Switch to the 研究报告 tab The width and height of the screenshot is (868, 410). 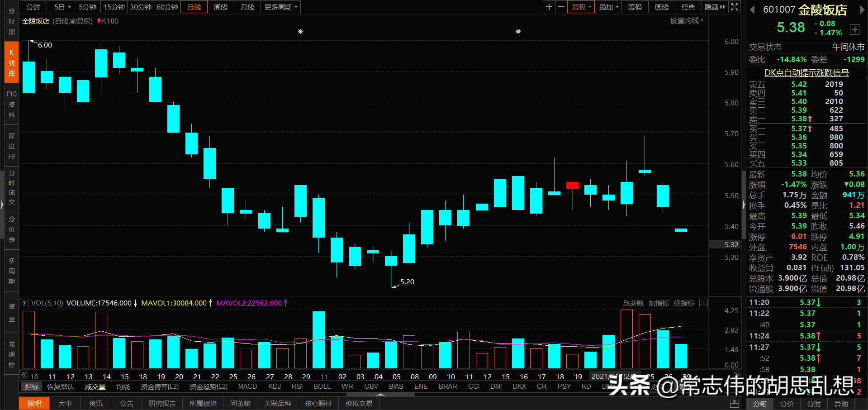pyautogui.click(x=162, y=403)
